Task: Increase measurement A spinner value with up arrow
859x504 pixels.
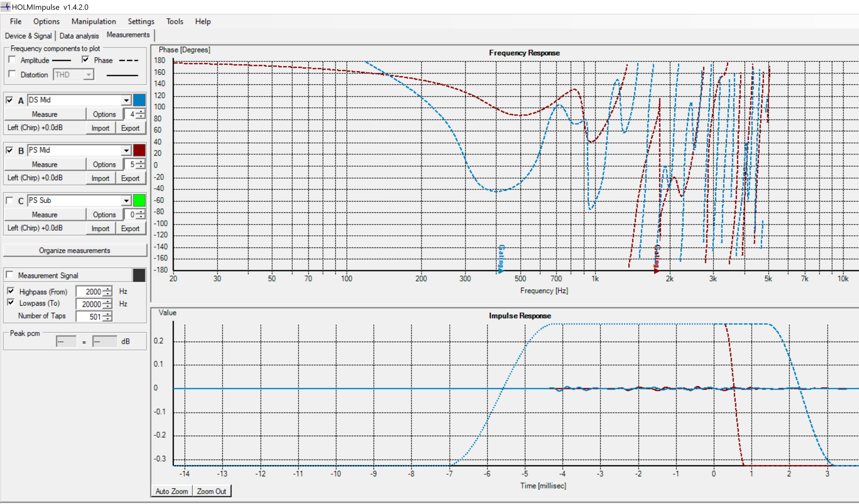Action: click(141, 112)
